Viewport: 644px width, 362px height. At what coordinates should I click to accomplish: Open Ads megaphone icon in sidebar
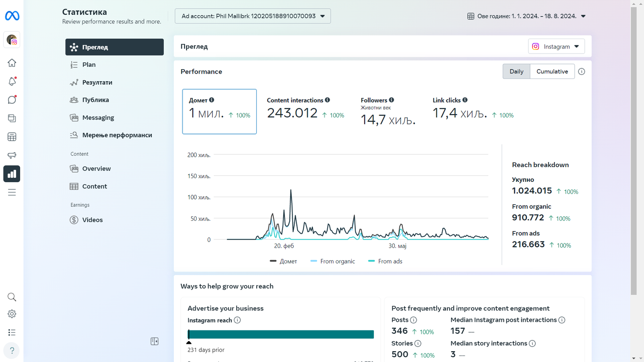[x=12, y=155]
